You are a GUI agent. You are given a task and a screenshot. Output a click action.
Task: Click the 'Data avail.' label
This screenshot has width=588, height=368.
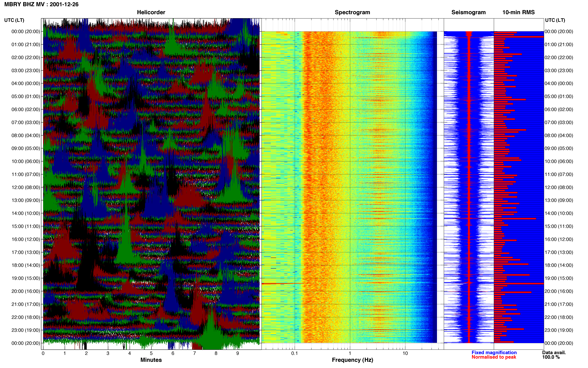point(554,353)
